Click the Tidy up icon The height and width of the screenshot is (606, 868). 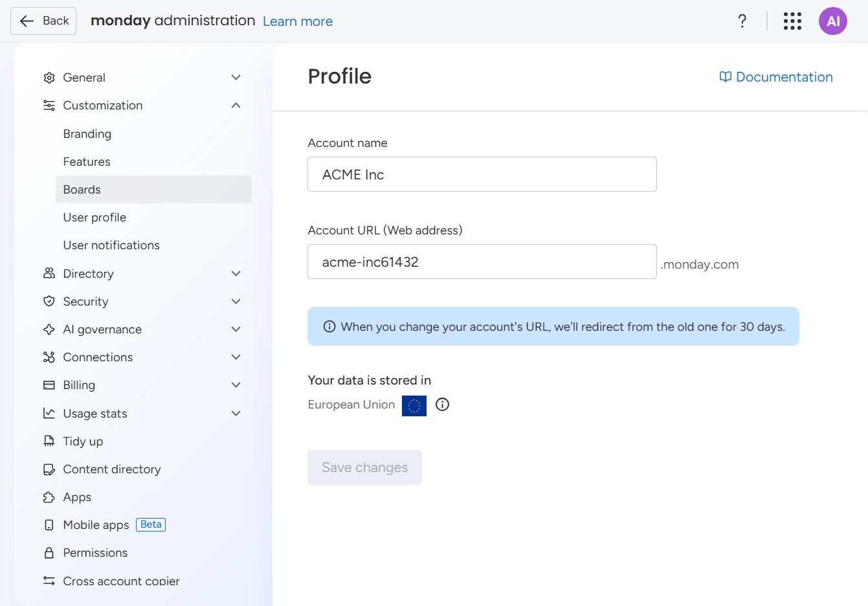[49, 441]
